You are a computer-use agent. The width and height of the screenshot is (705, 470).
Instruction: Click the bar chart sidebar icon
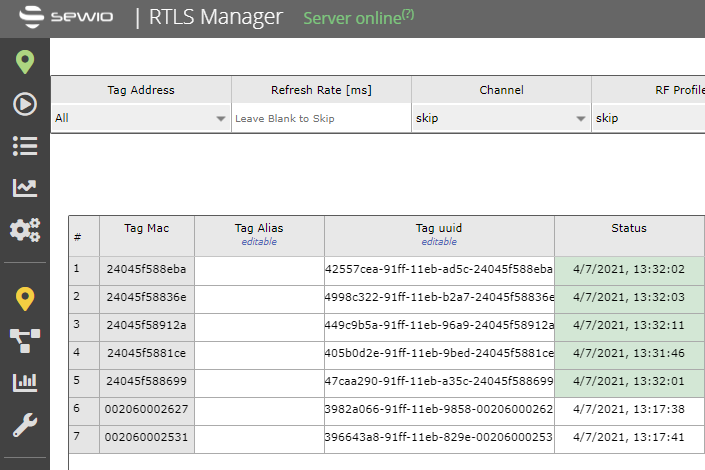pos(24,382)
